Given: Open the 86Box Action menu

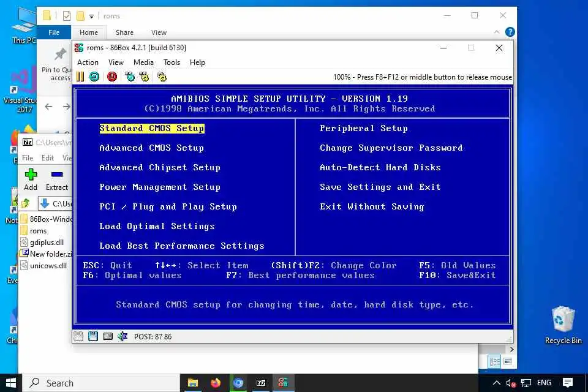Looking at the screenshot, I should pos(88,62).
